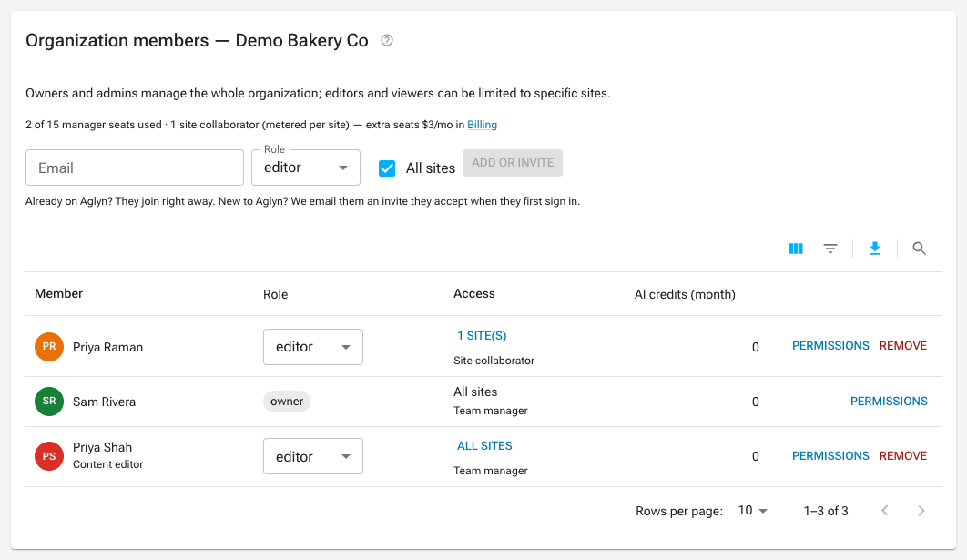967x560 pixels.
Task: Click the Content editor subtitle
Action: coord(108,464)
